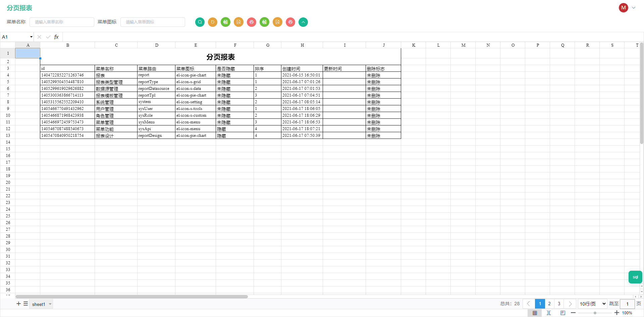Switch to page layout view icon
Image resolution: width=644 pixels, height=317 pixels.
[563, 313]
